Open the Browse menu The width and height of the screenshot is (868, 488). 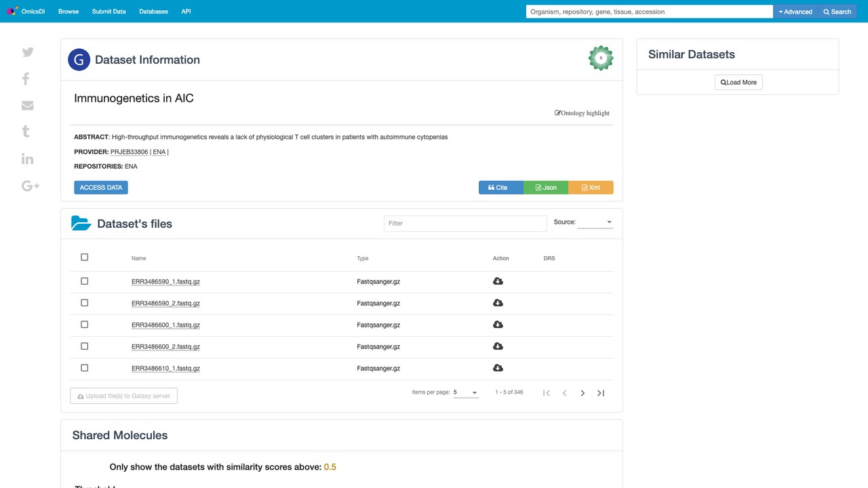68,12
